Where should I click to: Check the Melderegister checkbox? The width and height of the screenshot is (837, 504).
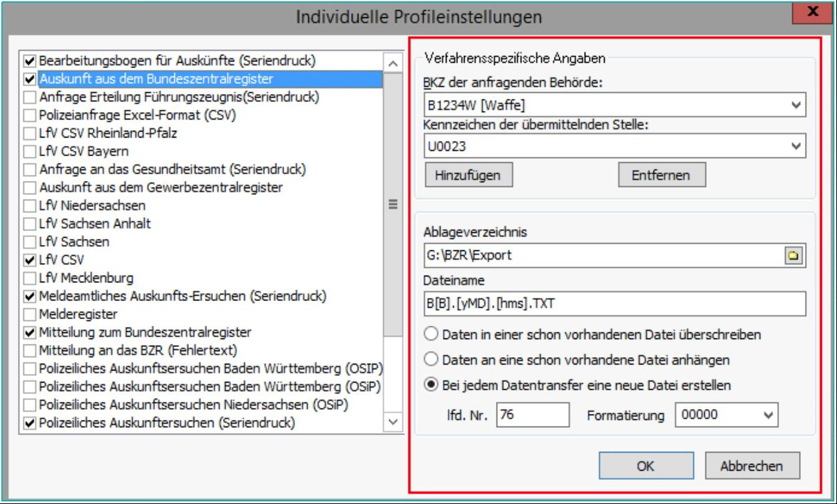click(29, 313)
